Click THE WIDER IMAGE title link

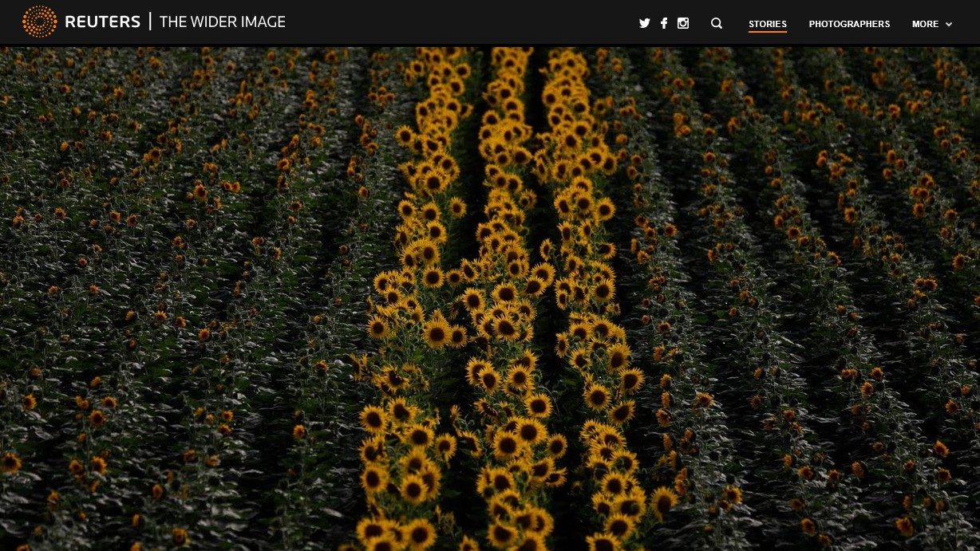222,22
